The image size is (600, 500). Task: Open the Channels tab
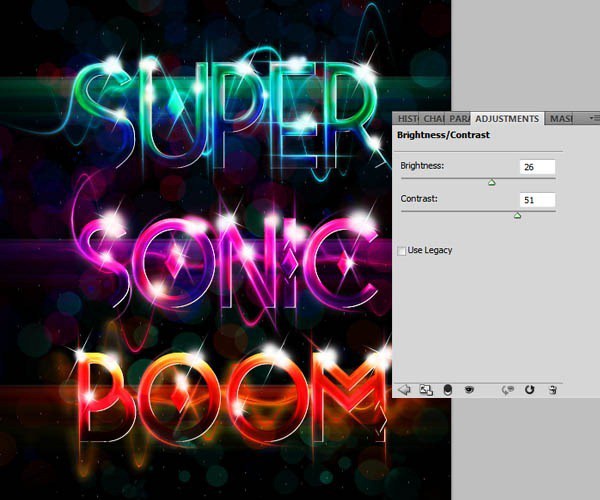(430, 119)
